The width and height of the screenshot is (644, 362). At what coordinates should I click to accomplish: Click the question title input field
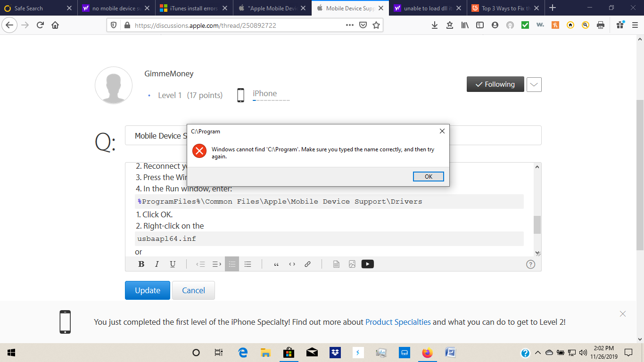pyautogui.click(x=333, y=135)
